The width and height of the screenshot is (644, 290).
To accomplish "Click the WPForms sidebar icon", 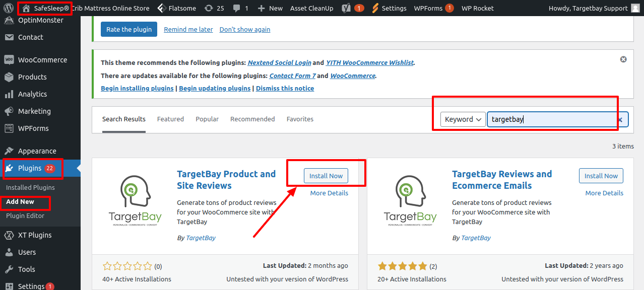I will (9, 128).
